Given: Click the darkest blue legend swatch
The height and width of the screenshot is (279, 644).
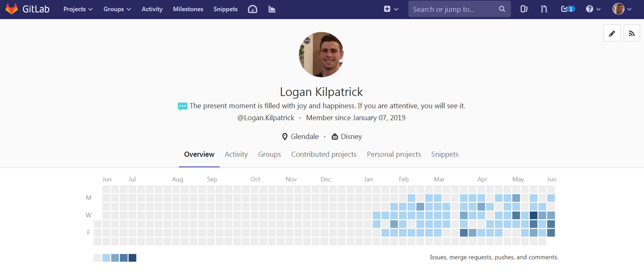Looking at the screenshot, I should coord(132,258).
